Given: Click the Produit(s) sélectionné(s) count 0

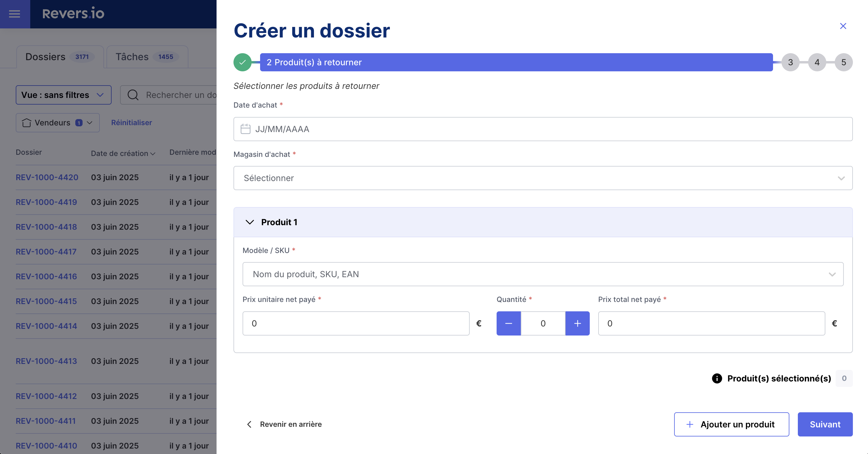Looking at the screenshot, I should coord(844,378).
